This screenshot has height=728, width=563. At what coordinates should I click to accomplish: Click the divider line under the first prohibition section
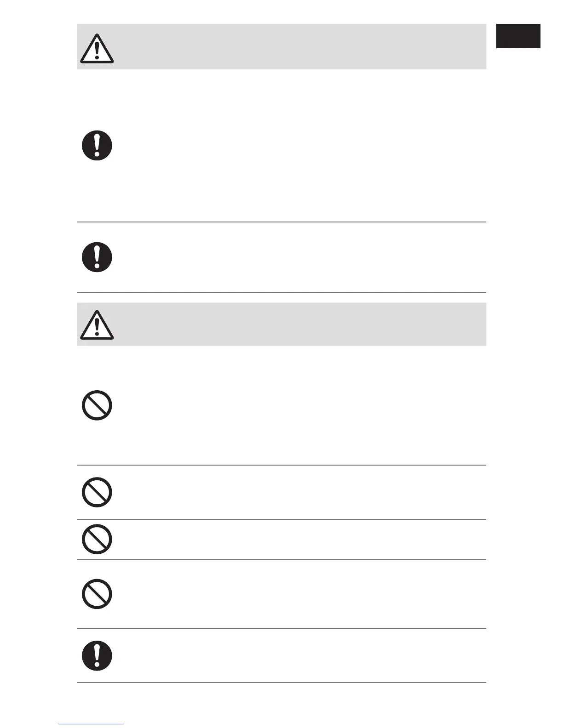(x=281, y=465)
